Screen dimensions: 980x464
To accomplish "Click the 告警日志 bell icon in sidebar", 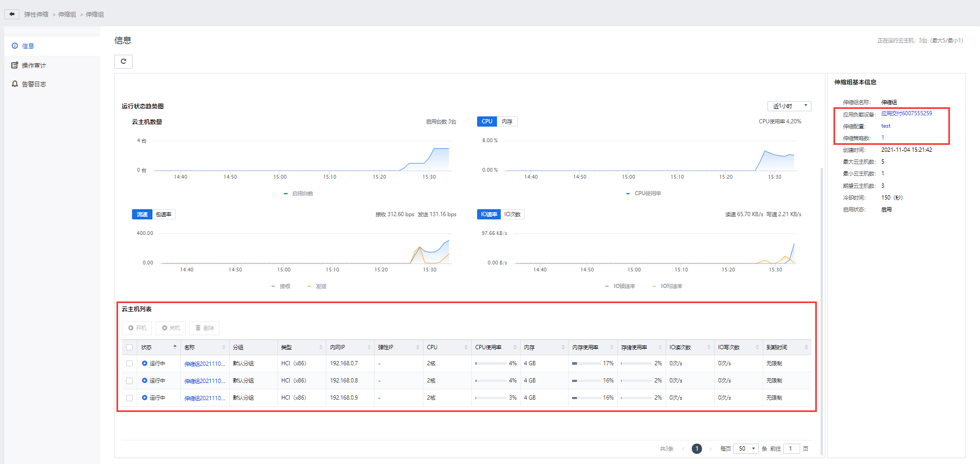I will [15, 84].
